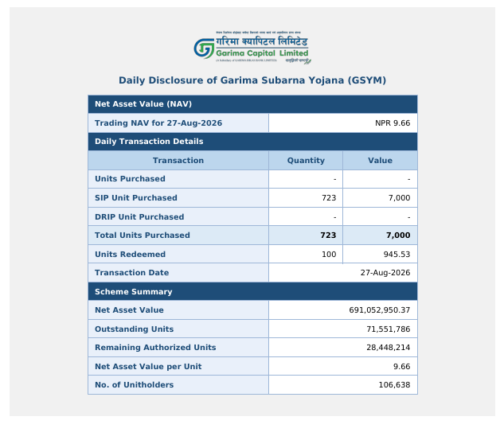Click the Quantity column header
This screenshot has height=440, width=504.
pyautogui.click(x=306, y=161)
